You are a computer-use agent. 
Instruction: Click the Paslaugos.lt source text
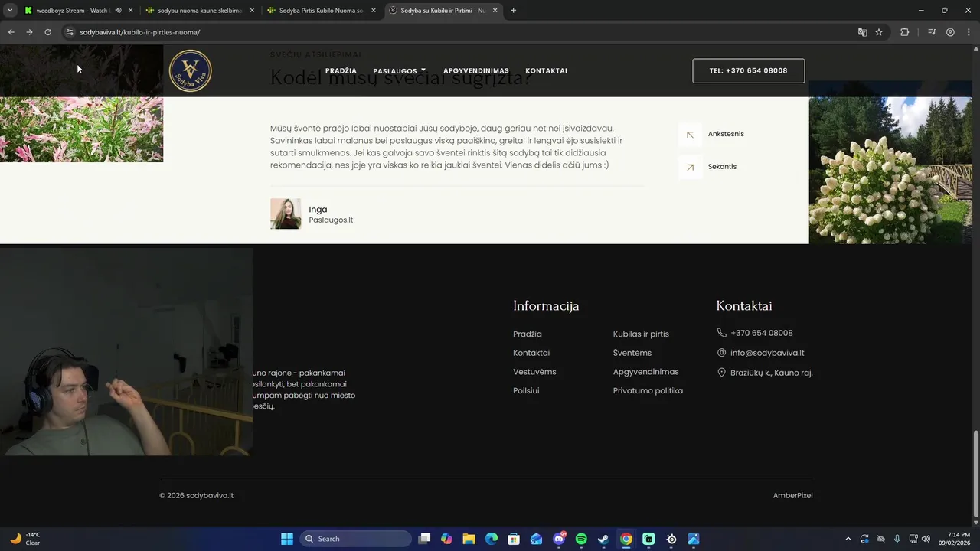331,220
